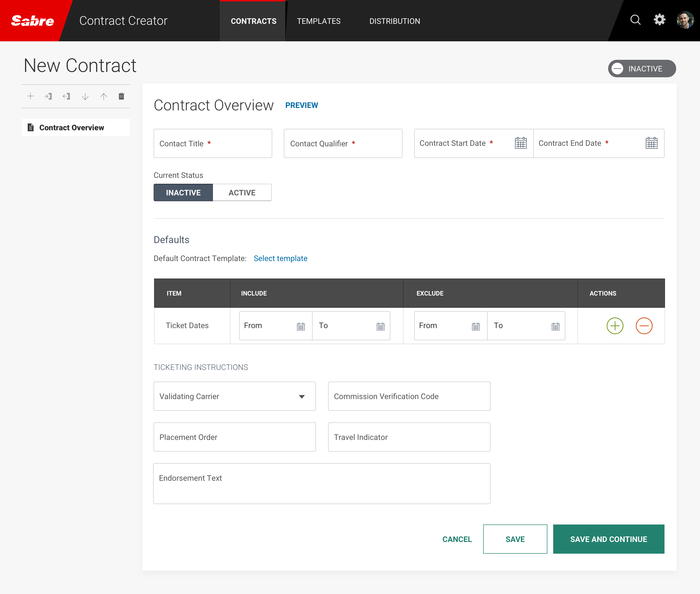This screenshot has width=700, height=594.
Task: Select Contract Overview in the sidebar
Action: click(76, 127)
